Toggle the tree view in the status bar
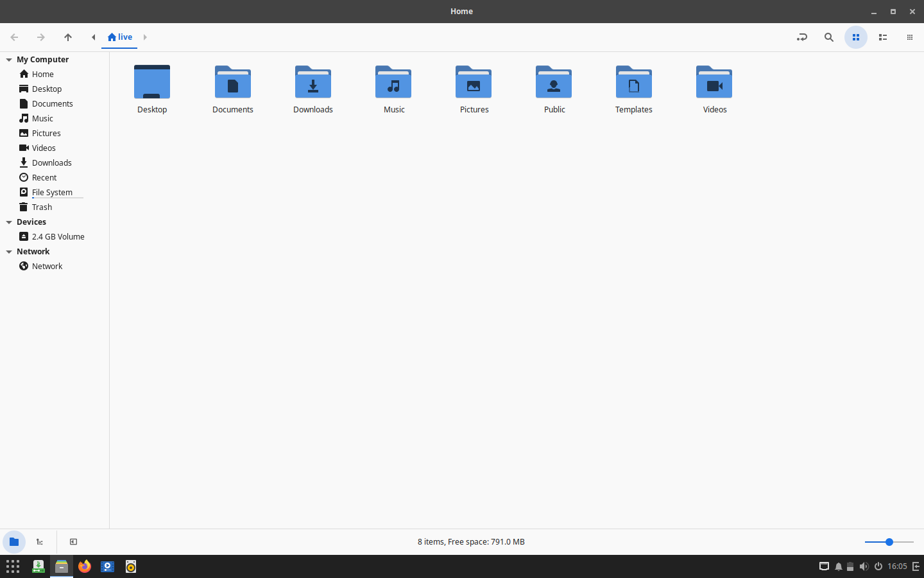This screenshot has width=924, height=578. click(39, 542)
